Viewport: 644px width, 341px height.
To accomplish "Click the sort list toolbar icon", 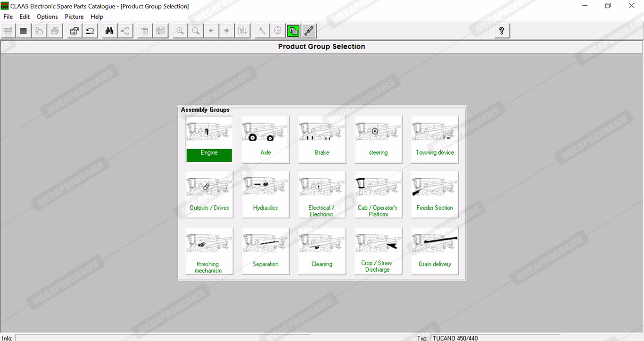I will (242, 31).
